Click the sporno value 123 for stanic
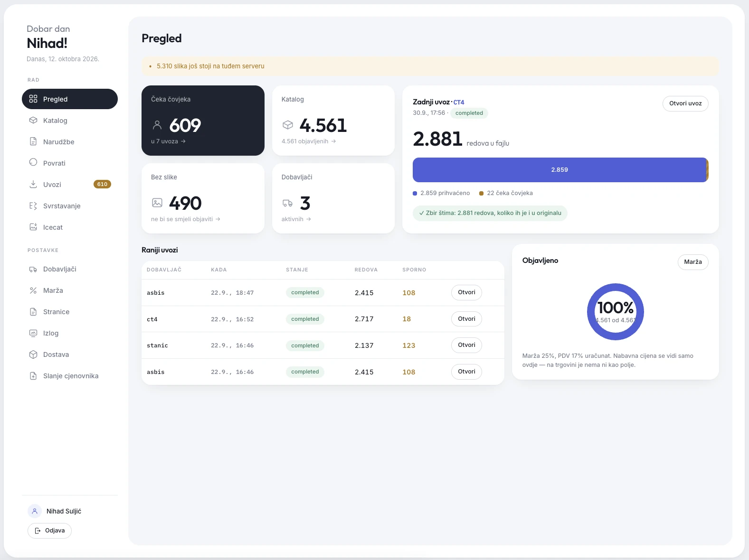This screenshot has height=560, width=749. click(x=409, y=345)
